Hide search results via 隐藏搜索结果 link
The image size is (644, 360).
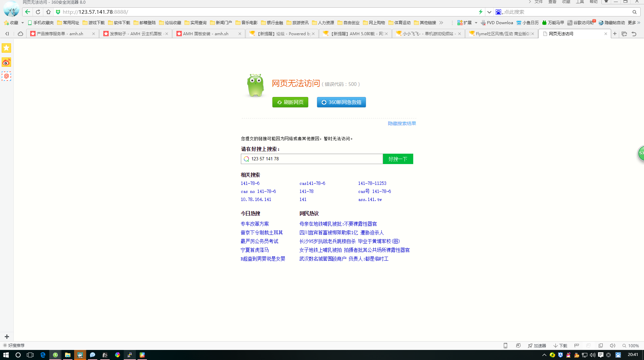[401, 123]
